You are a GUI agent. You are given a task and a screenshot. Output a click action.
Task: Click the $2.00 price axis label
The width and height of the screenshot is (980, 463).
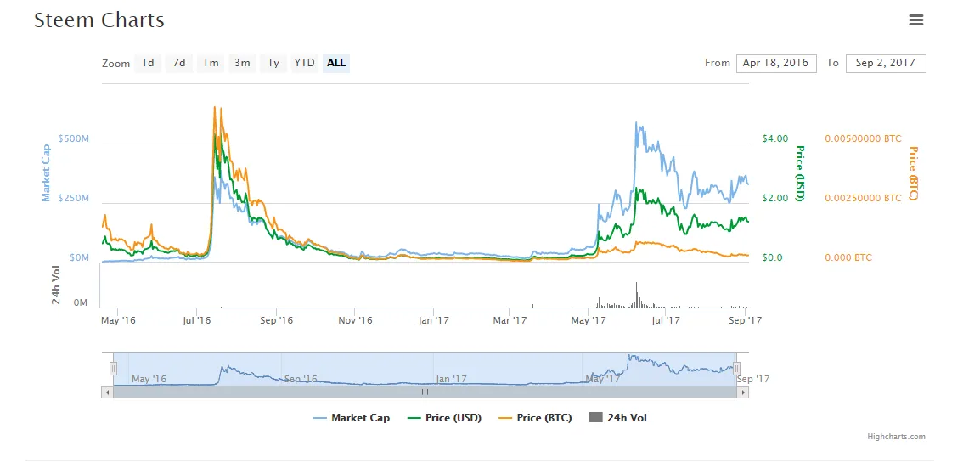775,198
